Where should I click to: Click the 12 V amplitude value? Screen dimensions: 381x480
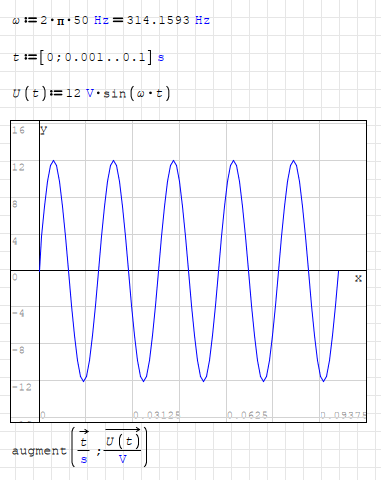point(80,93)
